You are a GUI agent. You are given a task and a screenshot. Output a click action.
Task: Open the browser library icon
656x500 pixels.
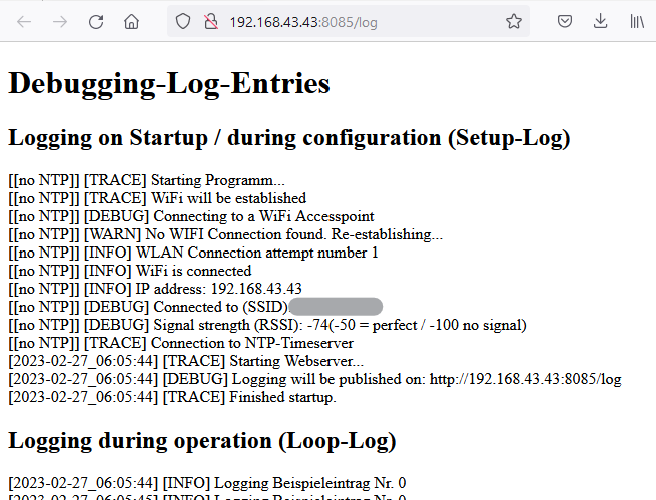pyautogui.click(x=637, y=21)
